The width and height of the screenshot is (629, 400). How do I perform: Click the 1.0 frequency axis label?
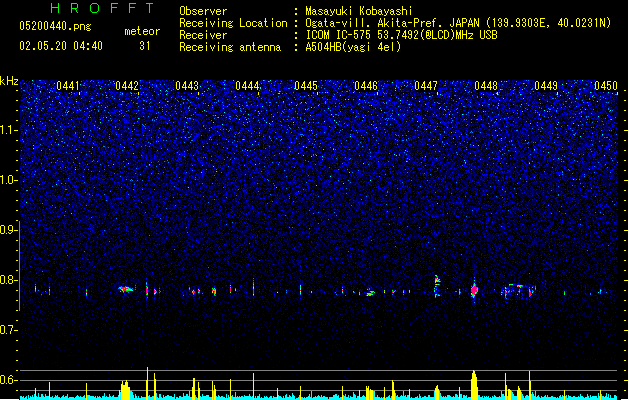tap(8, 180)
